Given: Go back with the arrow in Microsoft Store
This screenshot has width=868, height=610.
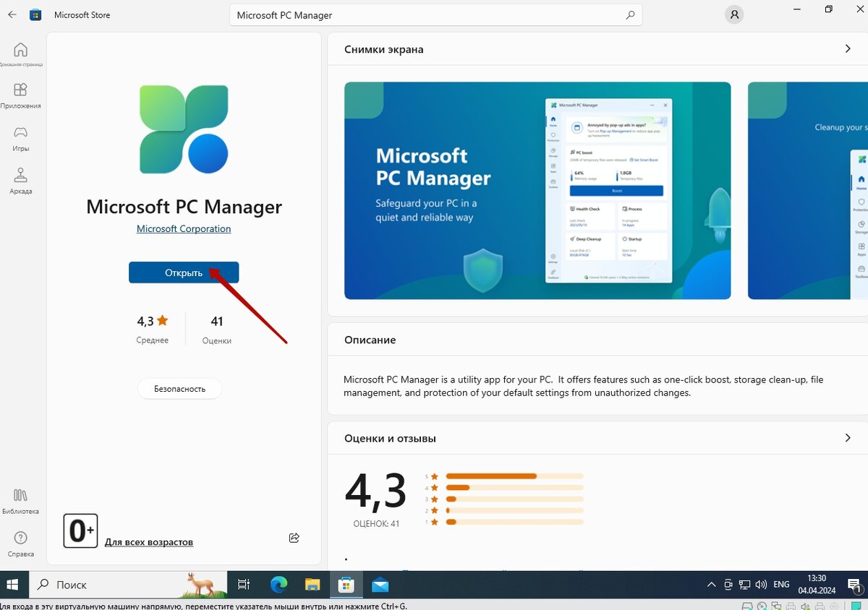Looking at the screenshot, I should pyautogui.click(x=12, y=14).
